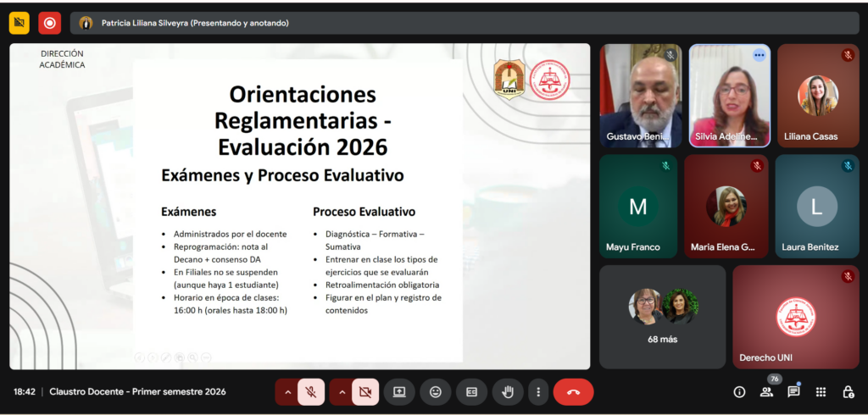
Task: Select Gustavo's video tile
Action: pyautogui.click(x=640, y=95)
